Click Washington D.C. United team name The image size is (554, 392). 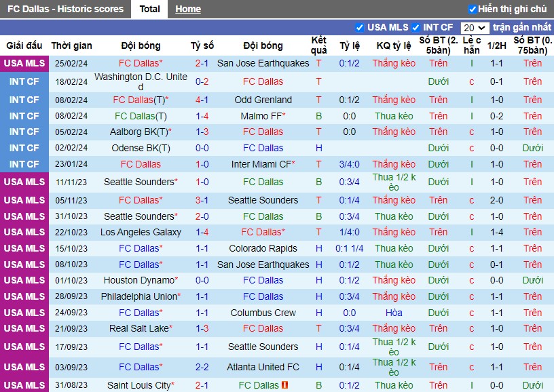click(x=141, y=81)
